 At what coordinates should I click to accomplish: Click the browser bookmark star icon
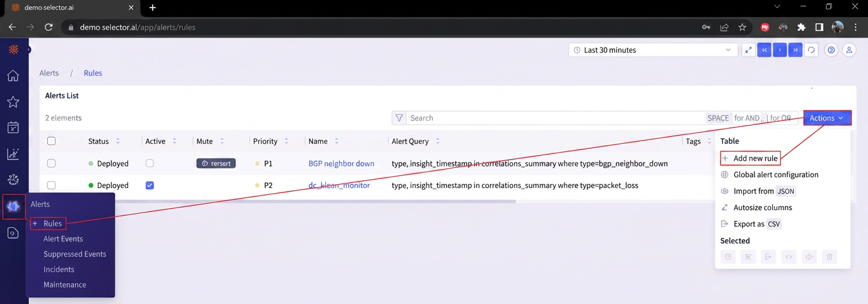click(x=742, y=27)
